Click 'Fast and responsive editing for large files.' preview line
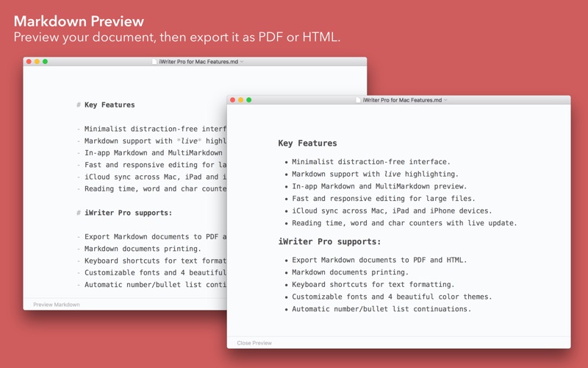This screenshot has height=368, width=588. tap(383, 198)
